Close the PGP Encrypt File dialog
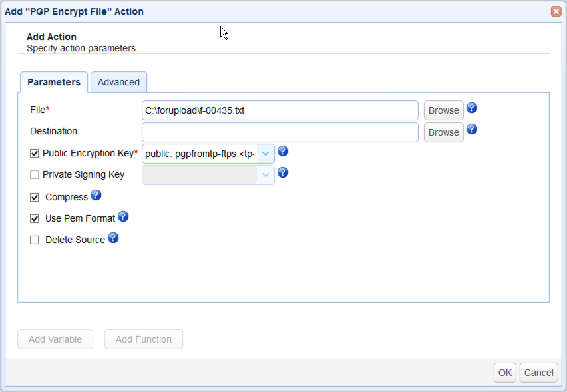The image size is (567, 392). pos(556,11)
